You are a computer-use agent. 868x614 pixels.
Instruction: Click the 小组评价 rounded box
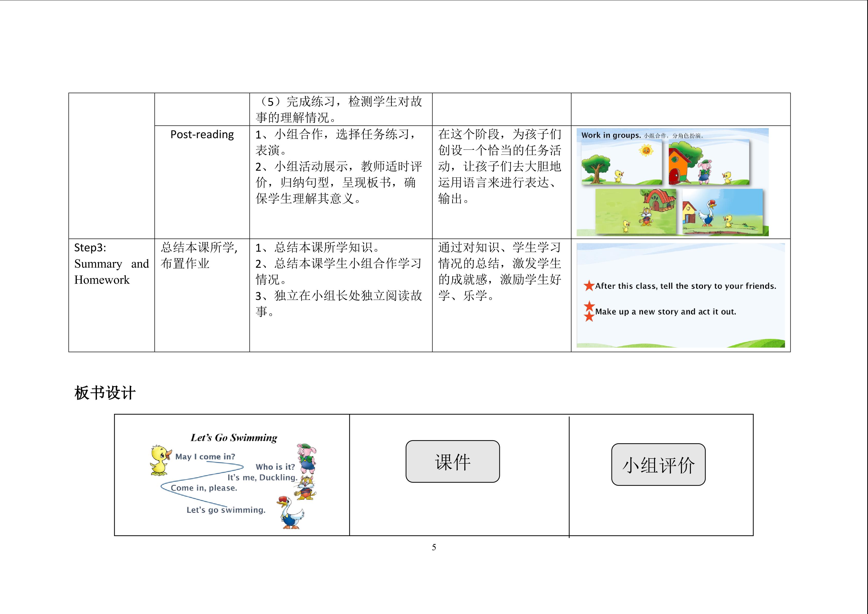(x=658, y=464)
